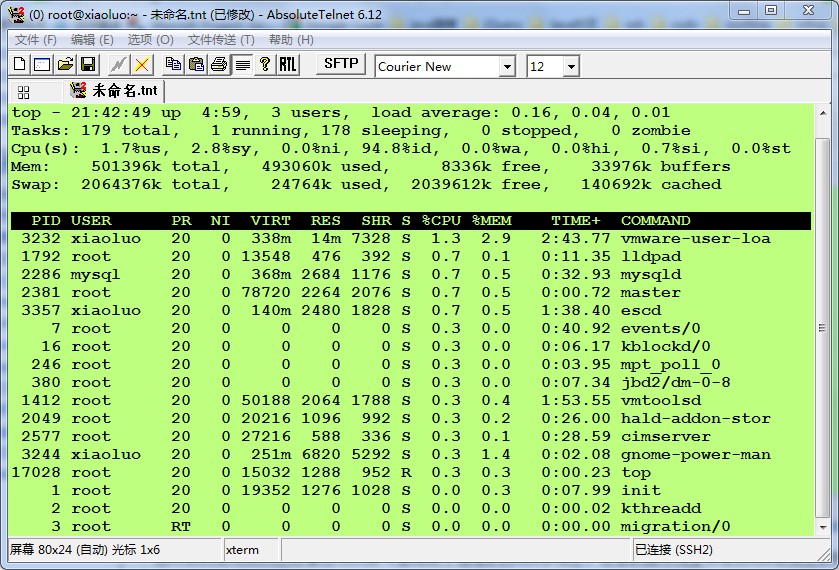
Task: Click the scrollbar up arrow
Action: point(822,113)
